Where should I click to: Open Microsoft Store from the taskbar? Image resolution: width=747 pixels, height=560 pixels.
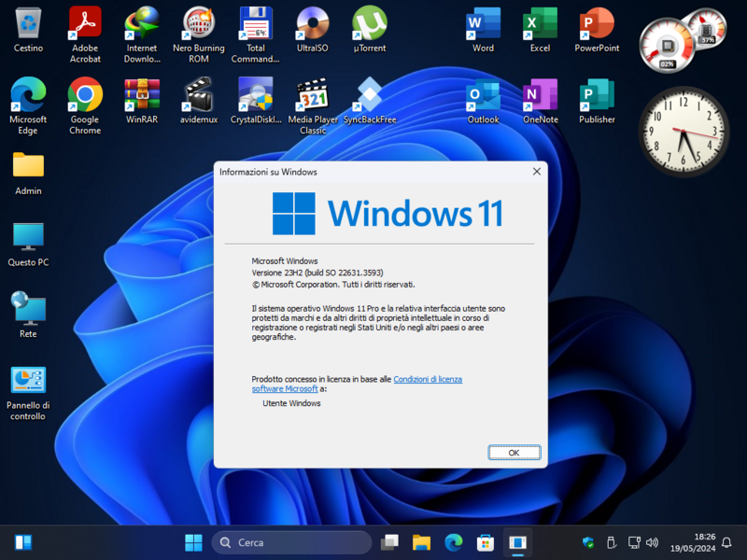tap(485, 541)
